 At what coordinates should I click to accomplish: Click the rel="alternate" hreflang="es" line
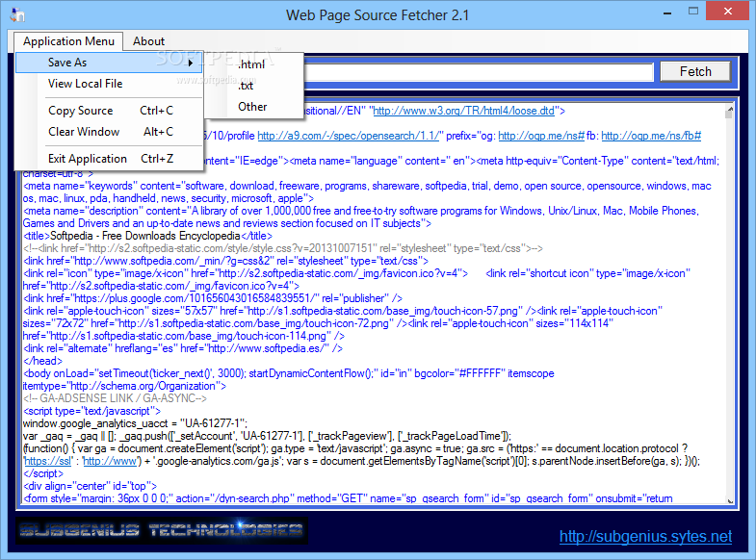(x=183, y=348)
